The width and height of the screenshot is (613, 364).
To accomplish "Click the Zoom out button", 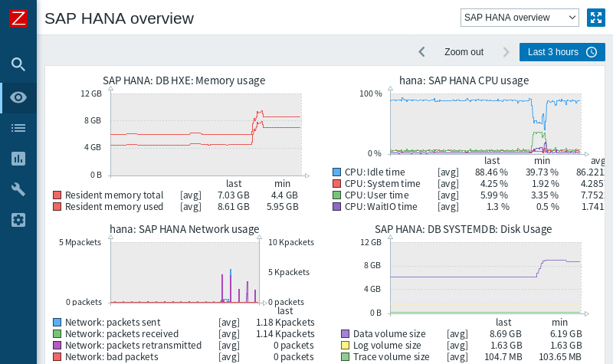I will click(x=464, y=52).
